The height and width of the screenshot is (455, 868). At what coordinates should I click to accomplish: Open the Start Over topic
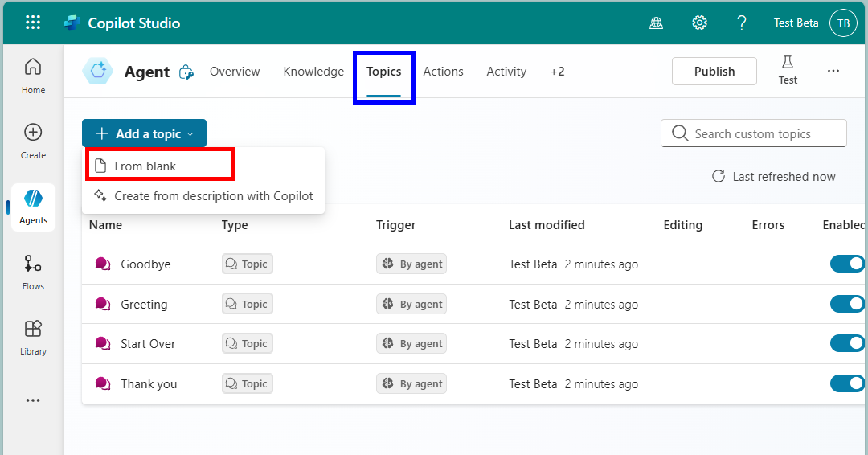(x=148, y=344)
